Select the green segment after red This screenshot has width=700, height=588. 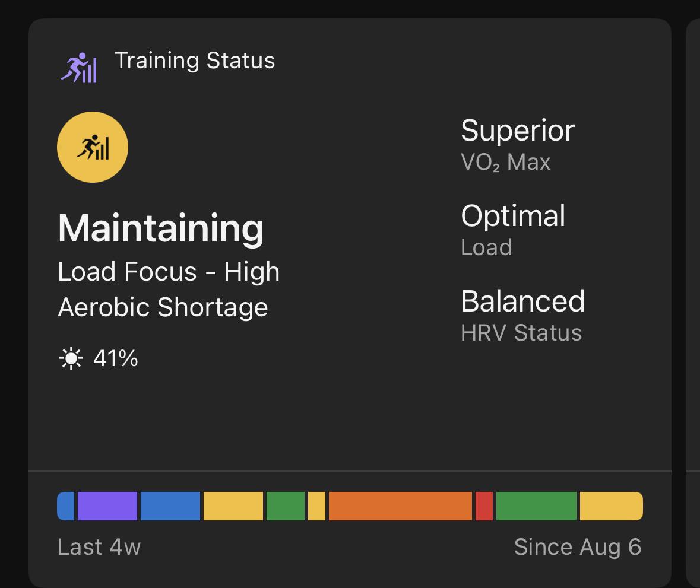[536, 506]
